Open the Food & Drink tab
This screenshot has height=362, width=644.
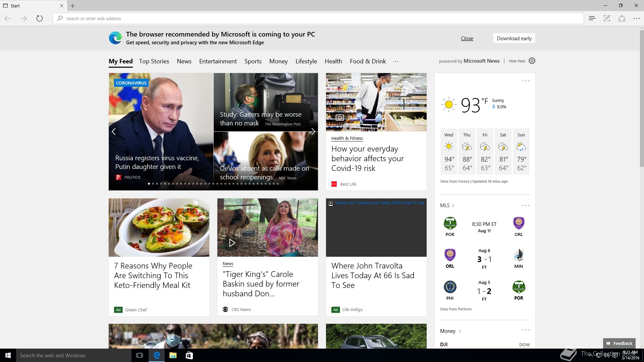click(x=368, y=61)
